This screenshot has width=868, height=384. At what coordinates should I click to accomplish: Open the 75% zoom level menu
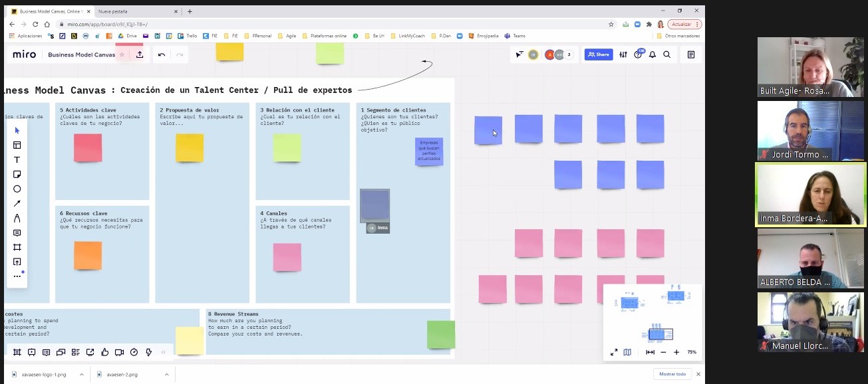691,352
